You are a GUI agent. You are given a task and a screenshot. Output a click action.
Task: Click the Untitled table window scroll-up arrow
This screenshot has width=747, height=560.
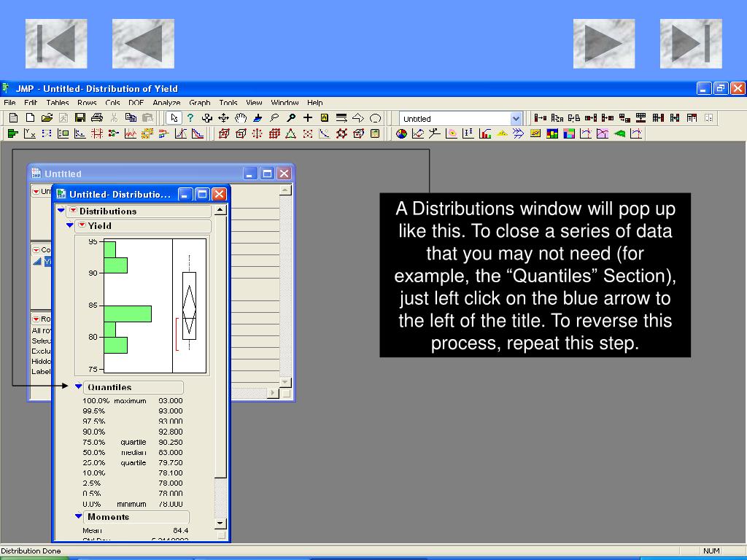pos(285,190)
